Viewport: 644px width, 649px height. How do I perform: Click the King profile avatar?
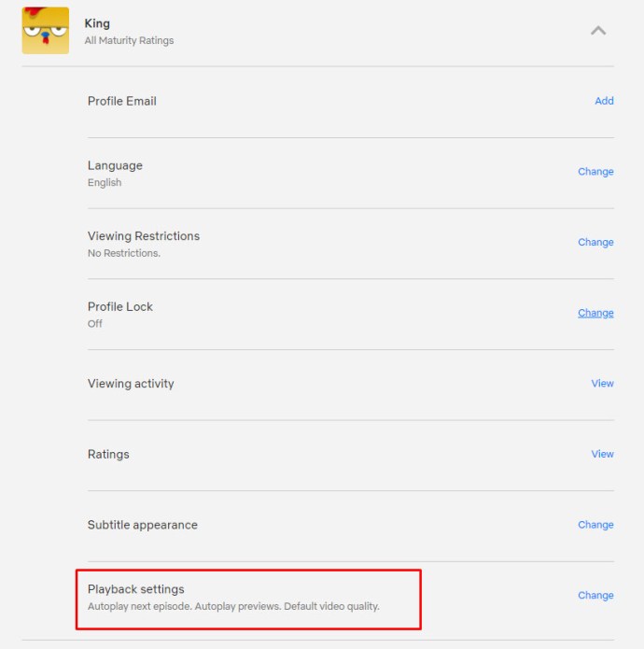(45, 30)
